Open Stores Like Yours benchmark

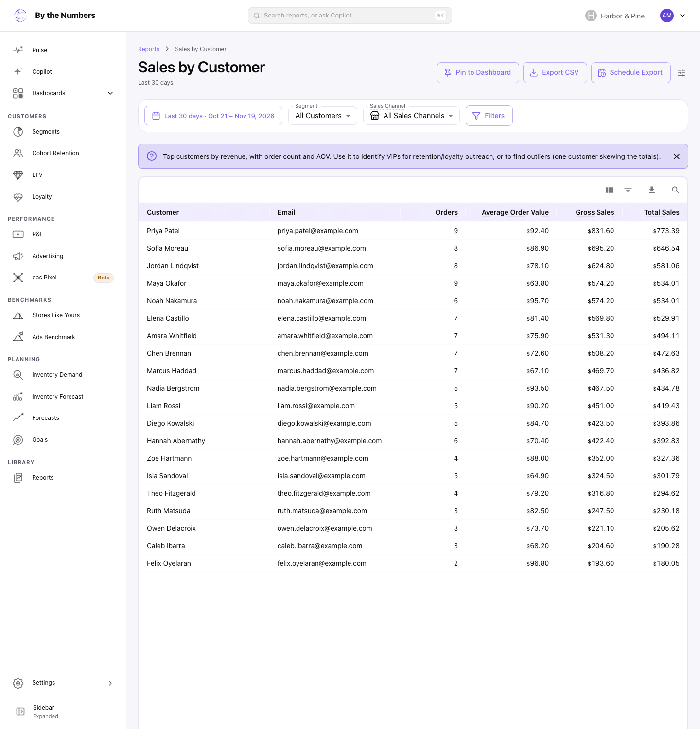click(63, 315)
